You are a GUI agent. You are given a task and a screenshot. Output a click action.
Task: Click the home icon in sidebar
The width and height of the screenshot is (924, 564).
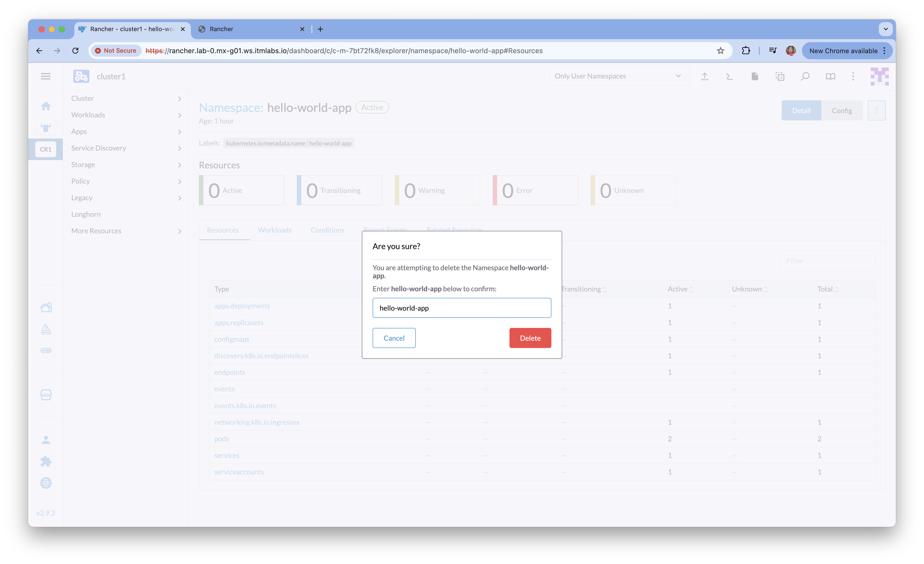pos(46,106)
